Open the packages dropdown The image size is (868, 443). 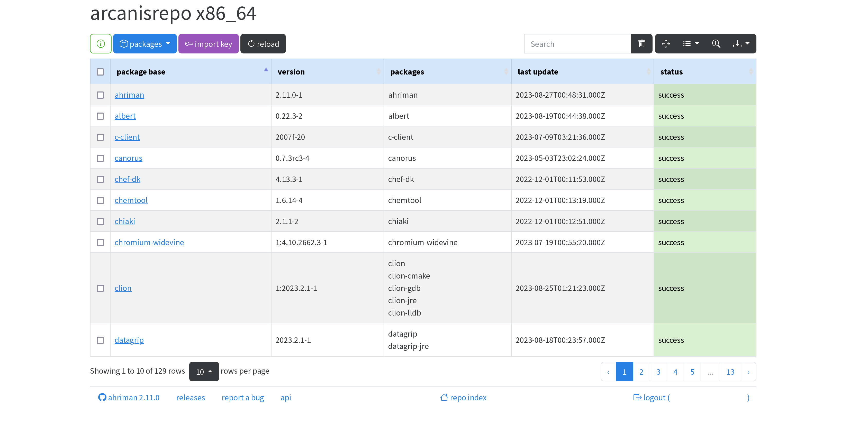(145, 43)
